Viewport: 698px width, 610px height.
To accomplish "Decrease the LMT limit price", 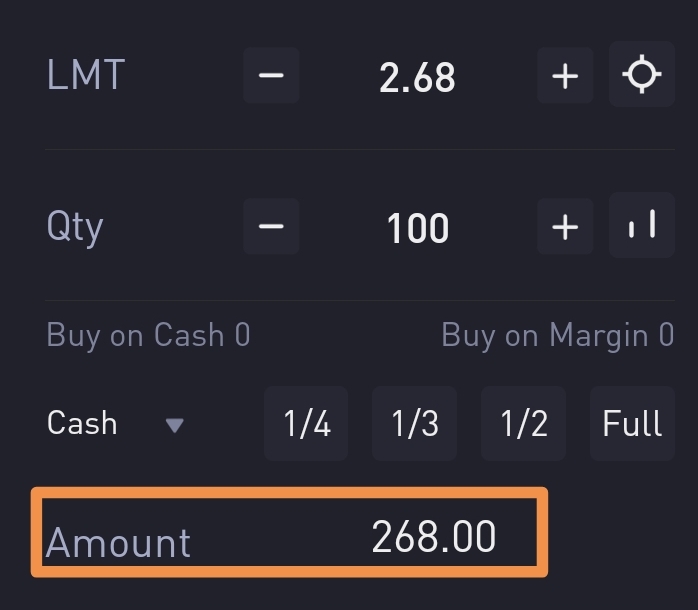I will (271, 76).
